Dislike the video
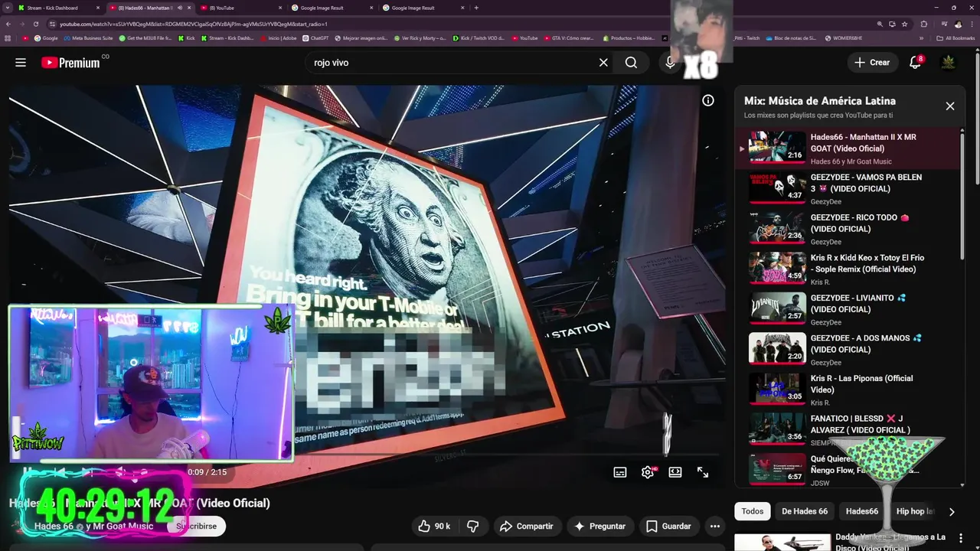Image resolution: width=980 pixels, height=551 pixels. pyautogui.click(x=473, y=527)
